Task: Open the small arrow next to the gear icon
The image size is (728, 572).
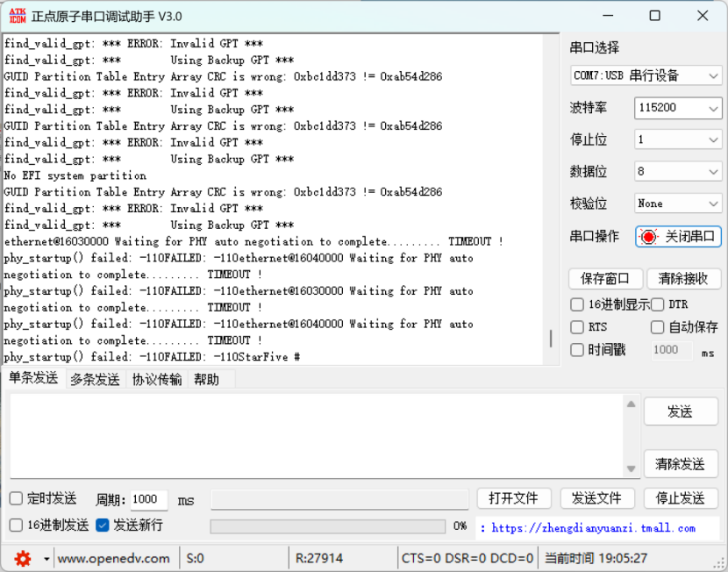Action: tap(46, 559)
